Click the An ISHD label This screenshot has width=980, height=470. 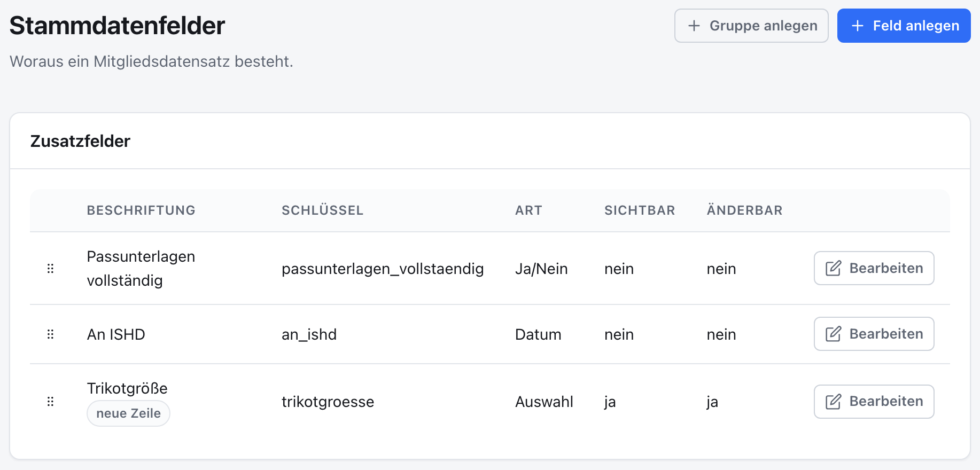coord(116,334)
